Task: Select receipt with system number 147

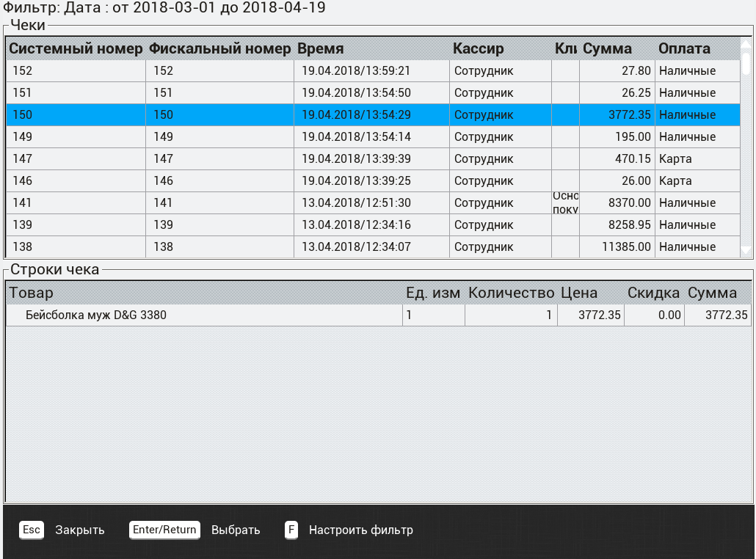Action: [373, 159]
